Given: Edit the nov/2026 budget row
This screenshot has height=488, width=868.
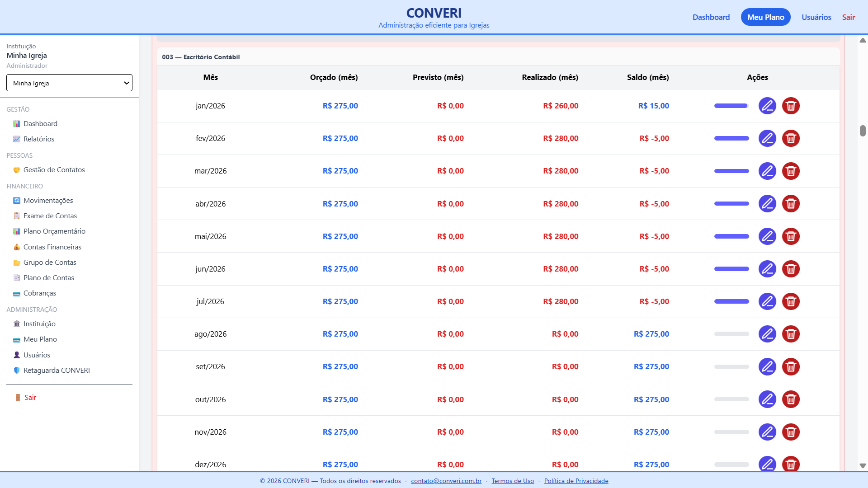Looking at the screenshot, I should click(767, 432).
